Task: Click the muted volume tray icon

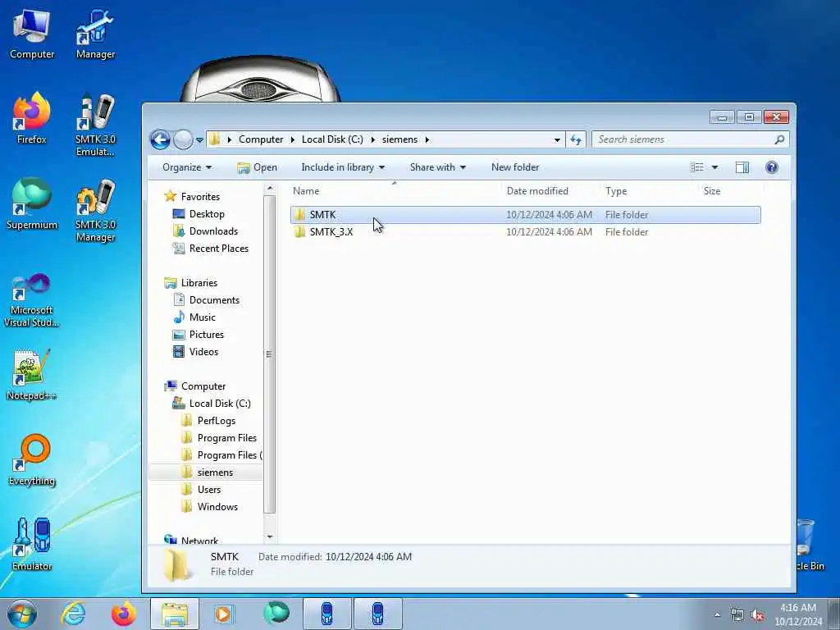Action: [x=757, y=615]
